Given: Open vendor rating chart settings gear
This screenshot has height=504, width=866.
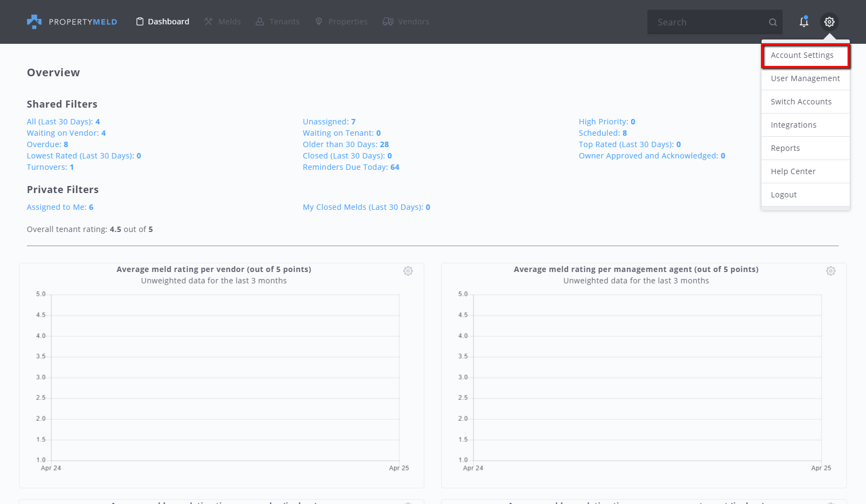Looking at the screenshot, I should point(408,271).
